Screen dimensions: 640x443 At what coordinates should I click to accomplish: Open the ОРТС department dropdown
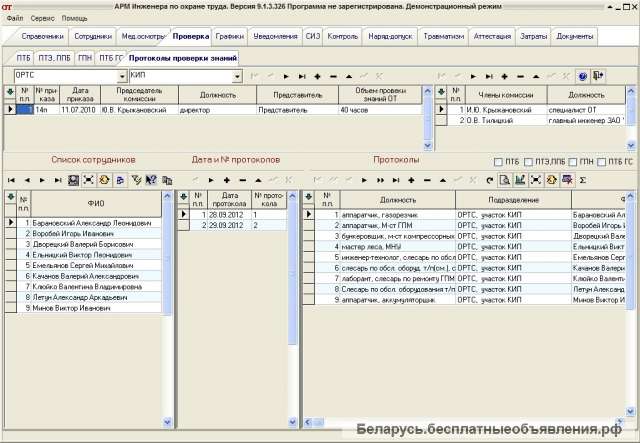(x=120, y=76)
